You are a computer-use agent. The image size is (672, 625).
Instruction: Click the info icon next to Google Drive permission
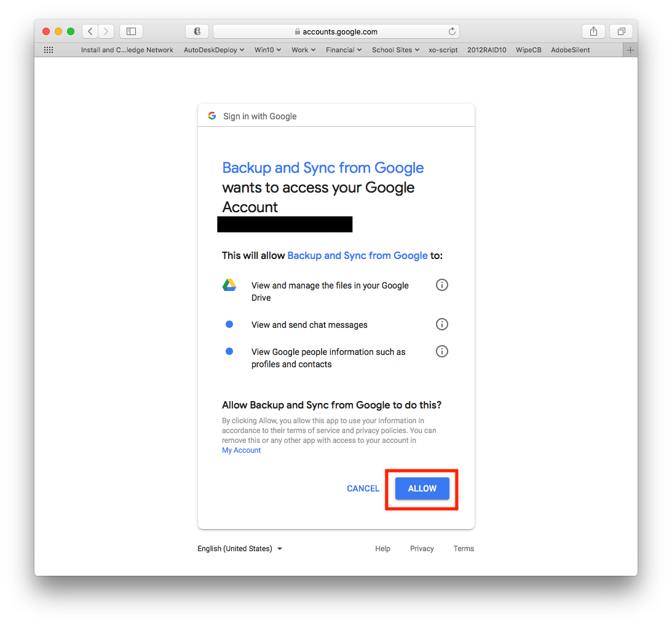(x=442, y=285)
